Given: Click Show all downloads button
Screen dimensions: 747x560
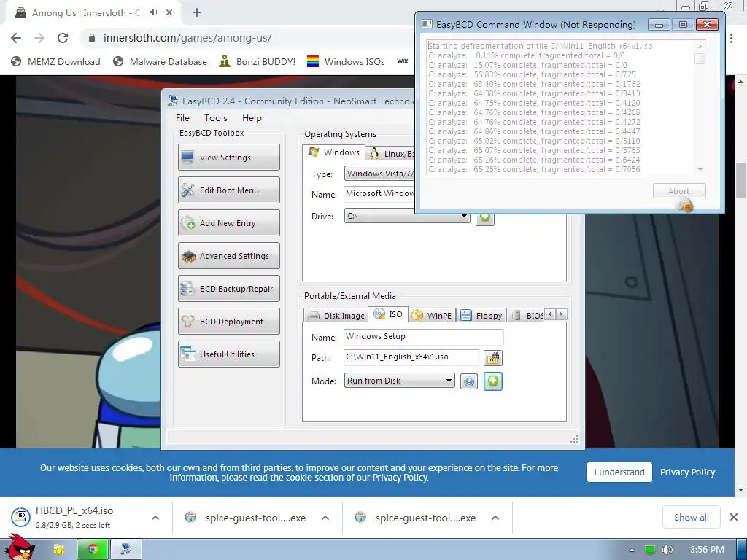Looking at the screenshot, I should pos(692,517).
